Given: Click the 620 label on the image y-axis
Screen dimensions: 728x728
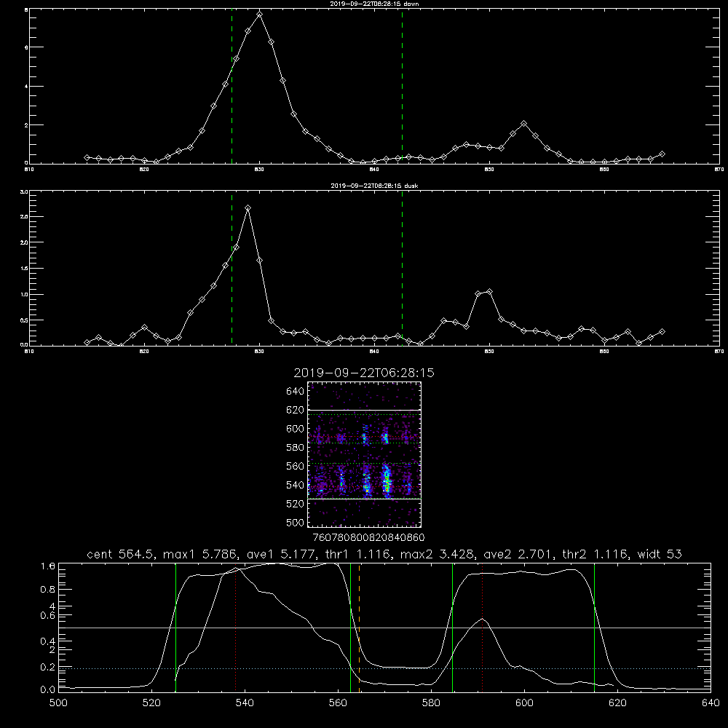Looking at the screenshot, I should (x=295, y=410).
